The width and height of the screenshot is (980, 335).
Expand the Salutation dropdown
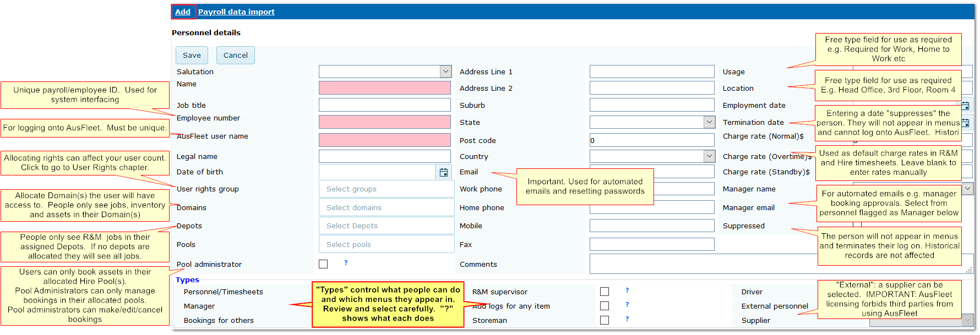(x=445, y=72)
